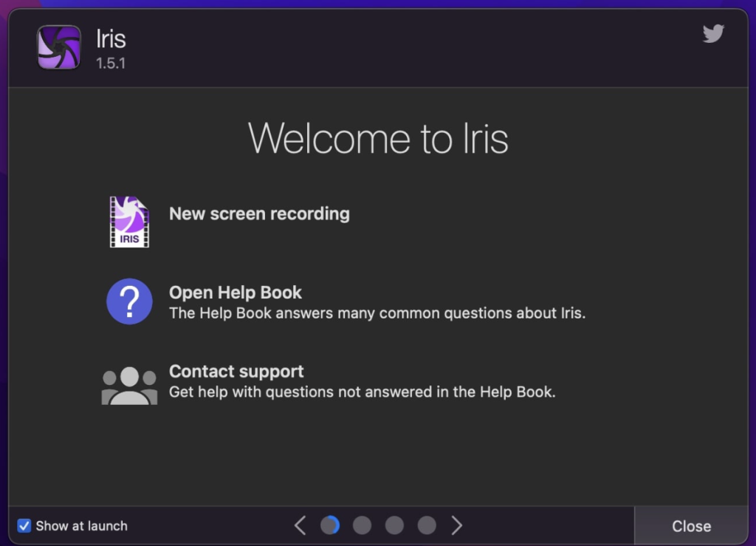Click the people group support icon
Image resolution: width=756 pixels, height=546 pixels.
129,385
